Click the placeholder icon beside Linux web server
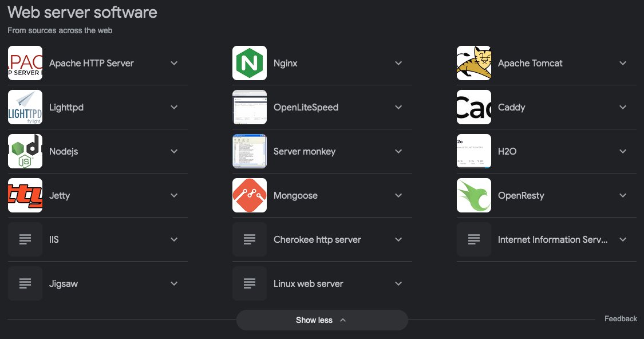The width and height of the screenshot is (644, 339). click(x=250, y=283)
